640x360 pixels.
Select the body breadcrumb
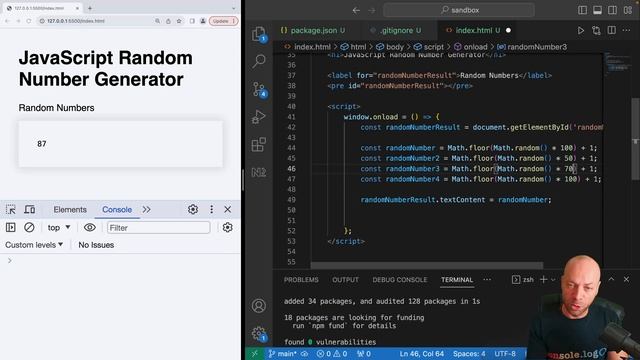[389, 47]
